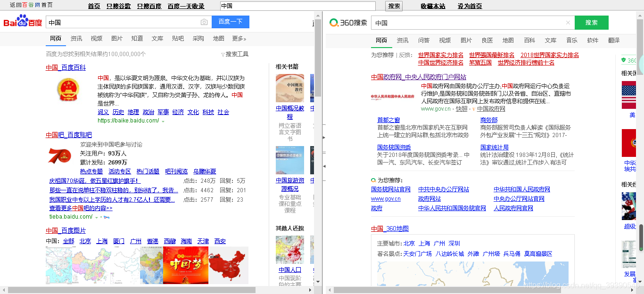Open 中国概况教程 book link
Screen dimensions: 644x294
tap(290, 112)
